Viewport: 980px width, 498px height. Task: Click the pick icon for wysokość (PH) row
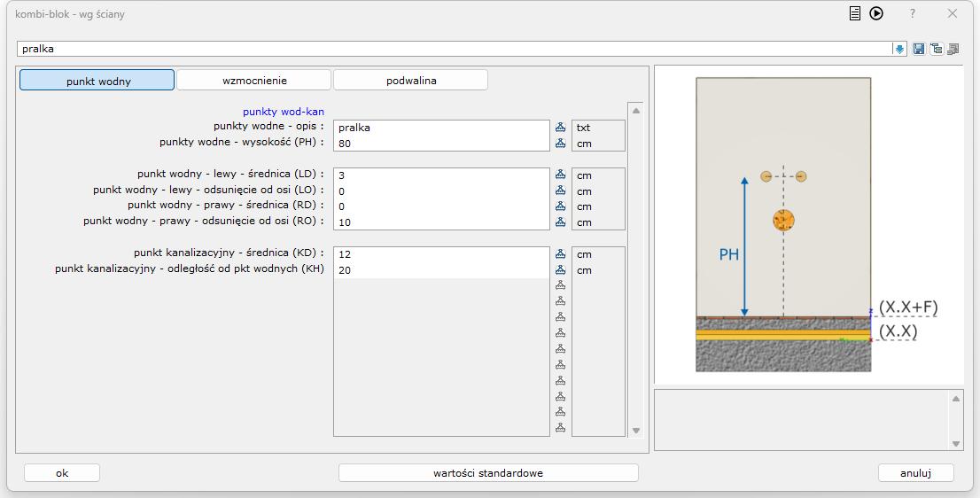pyautogui.click(x=560, y=144)
